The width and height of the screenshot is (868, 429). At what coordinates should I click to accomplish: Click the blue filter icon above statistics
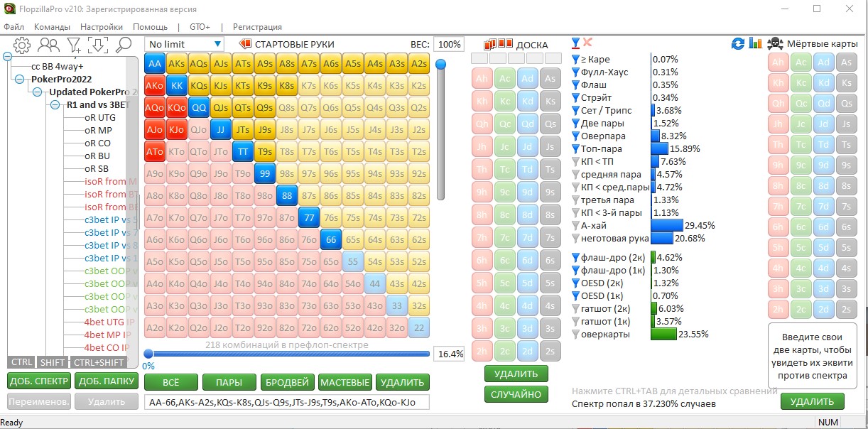(575, 43)
